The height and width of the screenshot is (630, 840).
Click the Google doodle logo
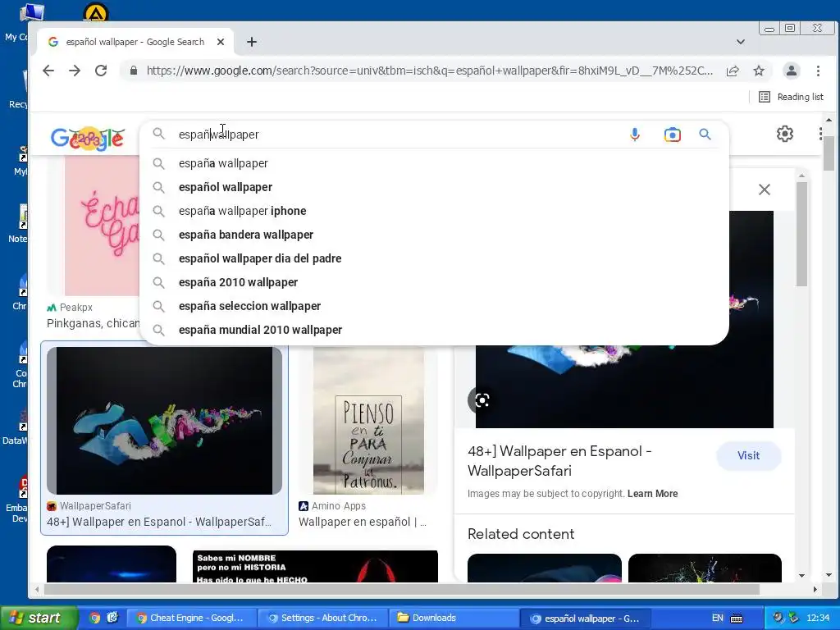tap(88, 138)
